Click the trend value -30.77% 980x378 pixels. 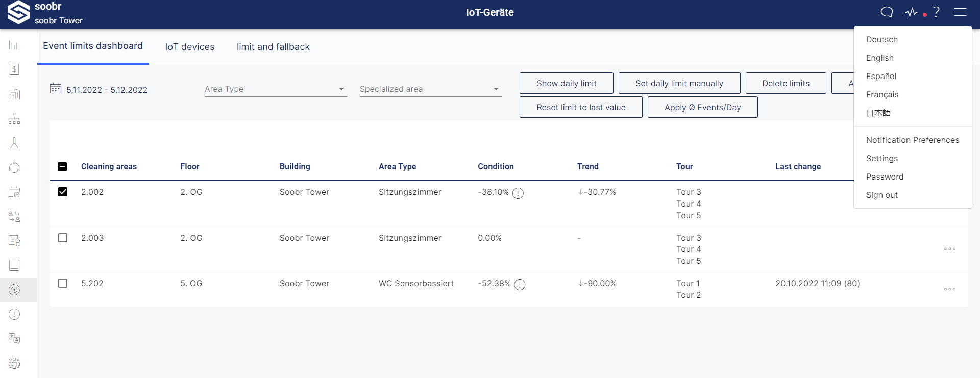pyautogui.click(x=597, y=192)
